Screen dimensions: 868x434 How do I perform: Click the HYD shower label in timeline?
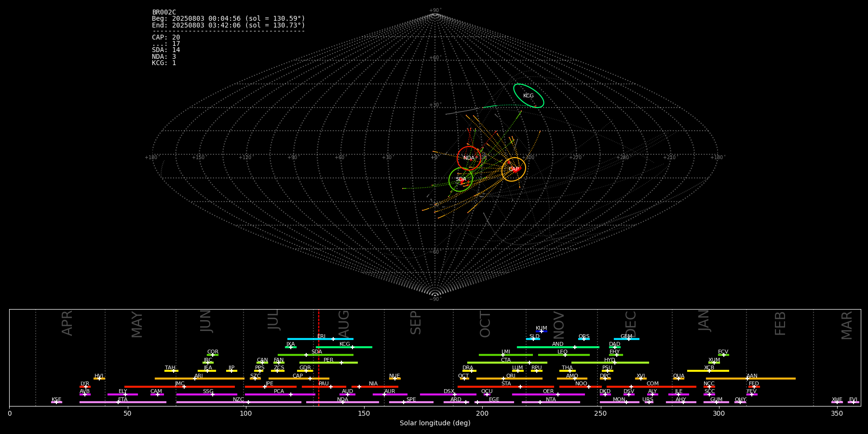click(610, 360)
